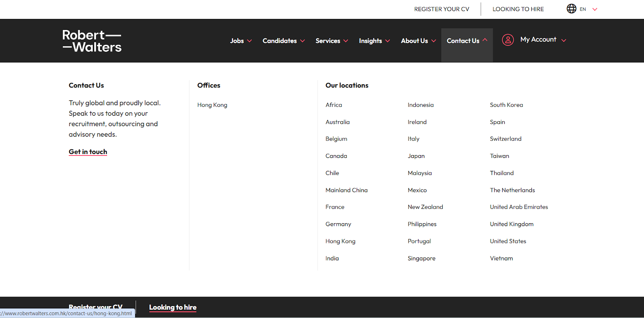Open the Jobs menu
The width and height of the screenshot is (644, 318).
pos(237,41)
